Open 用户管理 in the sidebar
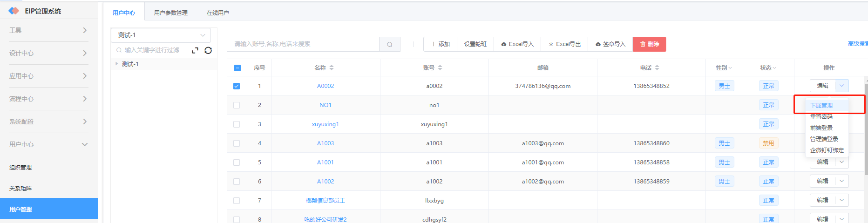Image resolution: width=868 pixels, height=223 pixels. [x=49, y=209]
